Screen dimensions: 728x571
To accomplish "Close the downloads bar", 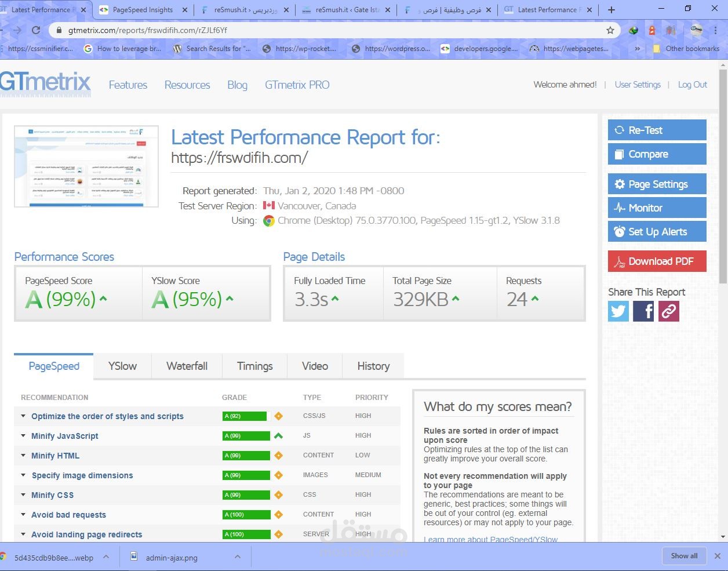I will pos(717,556).
